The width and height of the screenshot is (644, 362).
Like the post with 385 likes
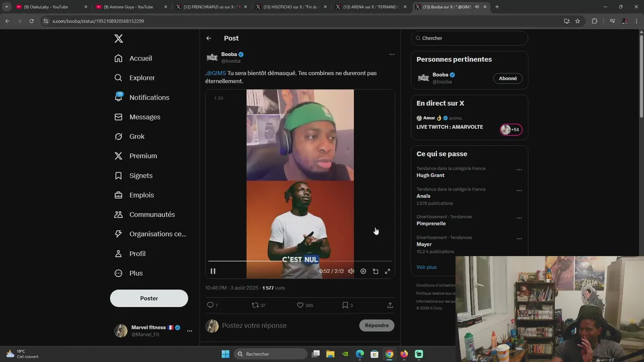(x=300, y=305)
